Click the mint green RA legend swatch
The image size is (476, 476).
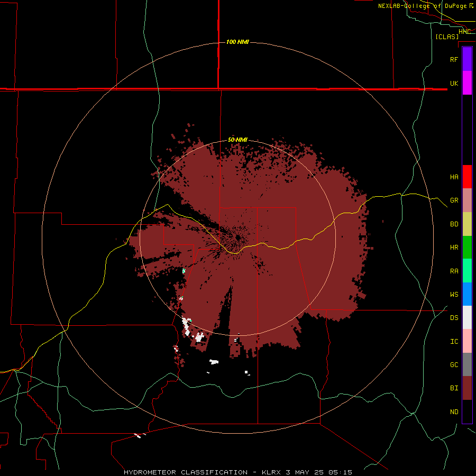click(x=467, y=271)
